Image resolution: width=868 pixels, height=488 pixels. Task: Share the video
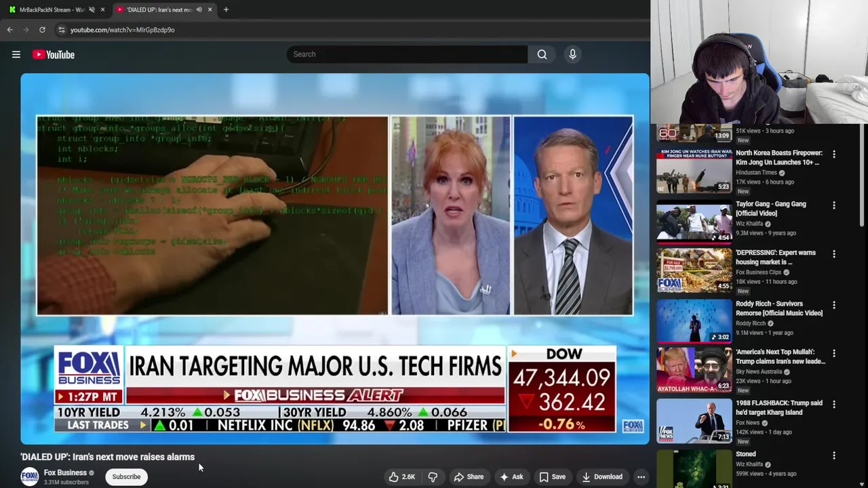coord(469,476)
